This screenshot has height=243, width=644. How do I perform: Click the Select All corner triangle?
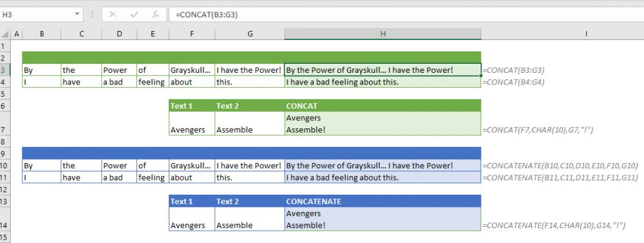[5, 34]
